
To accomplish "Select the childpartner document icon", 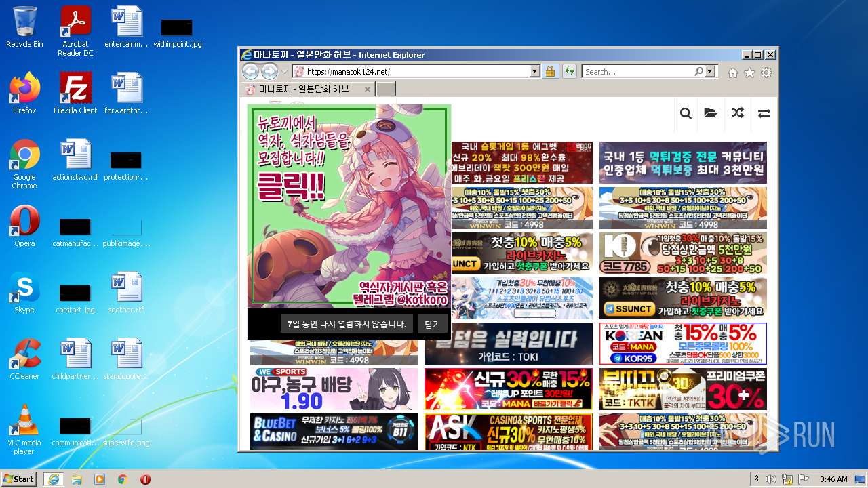I will (75, 359).
